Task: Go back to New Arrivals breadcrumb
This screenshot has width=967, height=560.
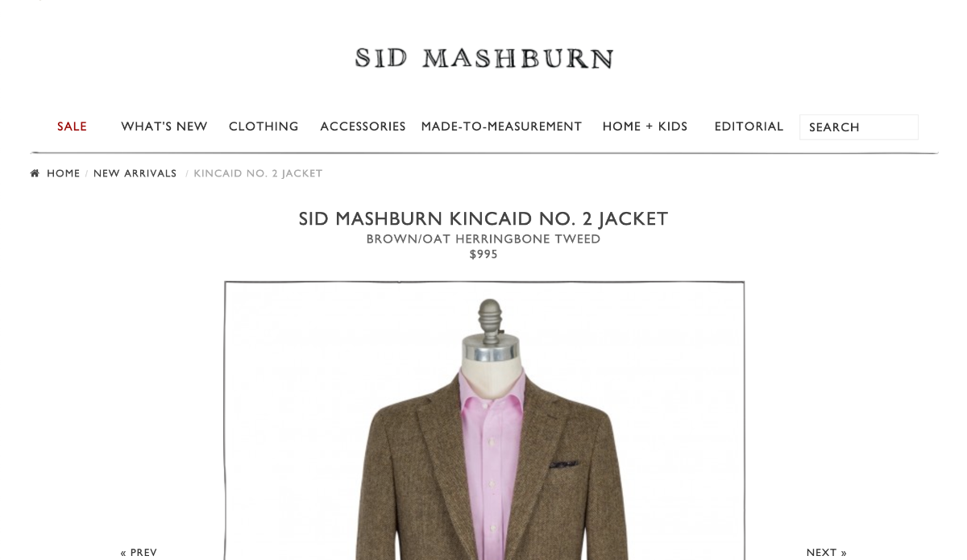Action: click(x=135, y=173)
